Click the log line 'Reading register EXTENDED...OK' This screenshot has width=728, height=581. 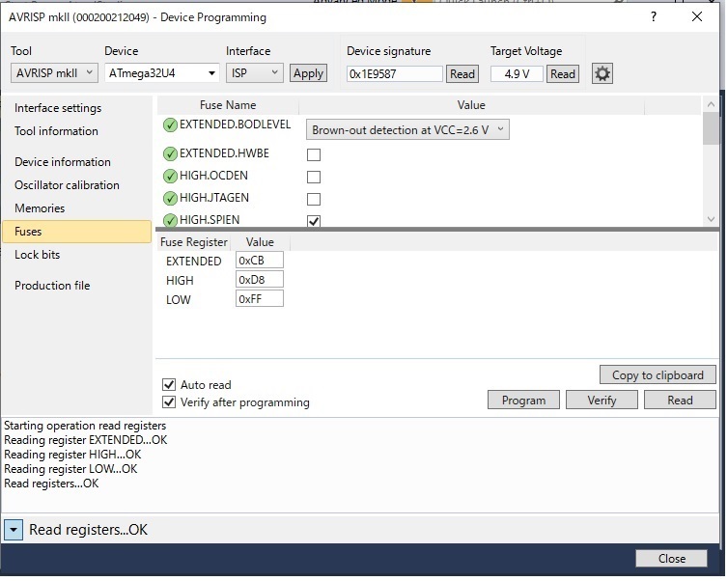point(85,440)
